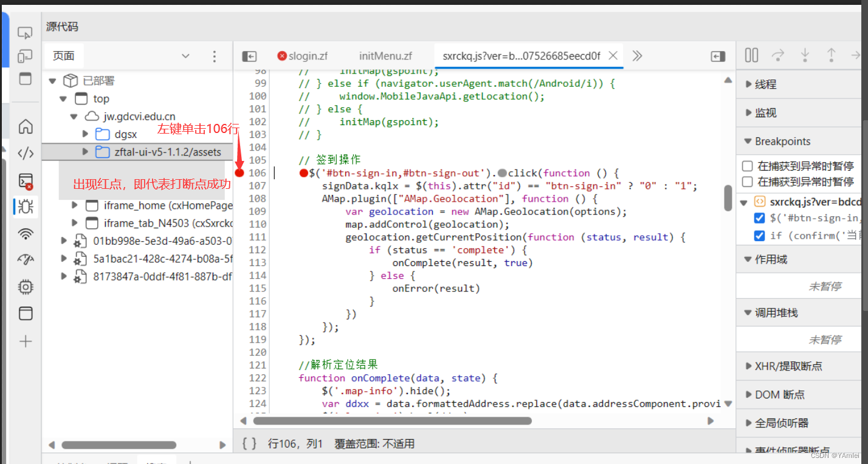
Task: Expand 8173847a worker node
Action: (64, 276)
